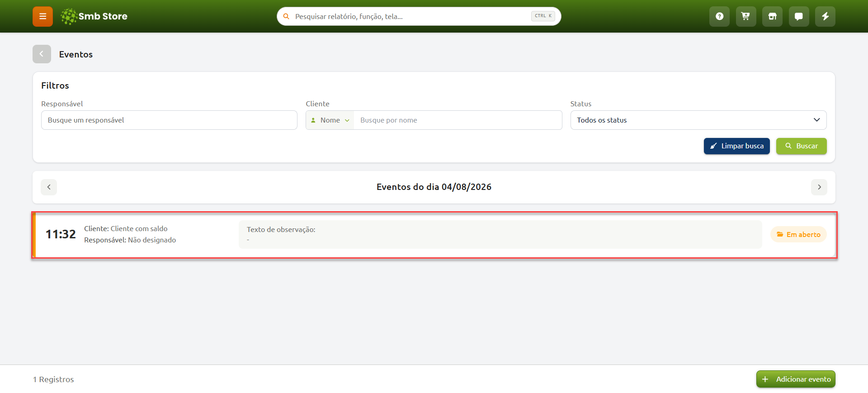The image size is (868, 393).
Task: Go back from the Eventos page
Action: [42, 54]
